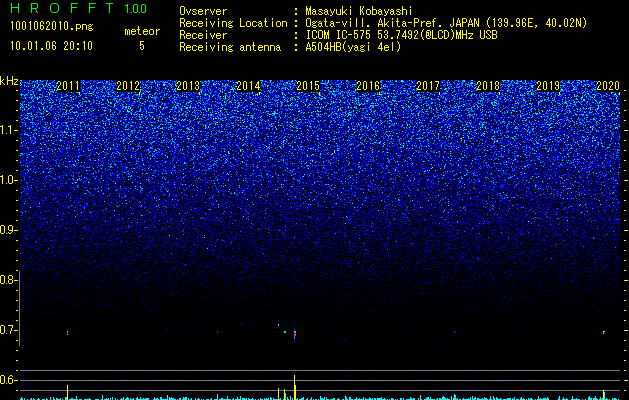Click the 2011 time marker
Screen dimensions: 629x400
click(68, 86)
